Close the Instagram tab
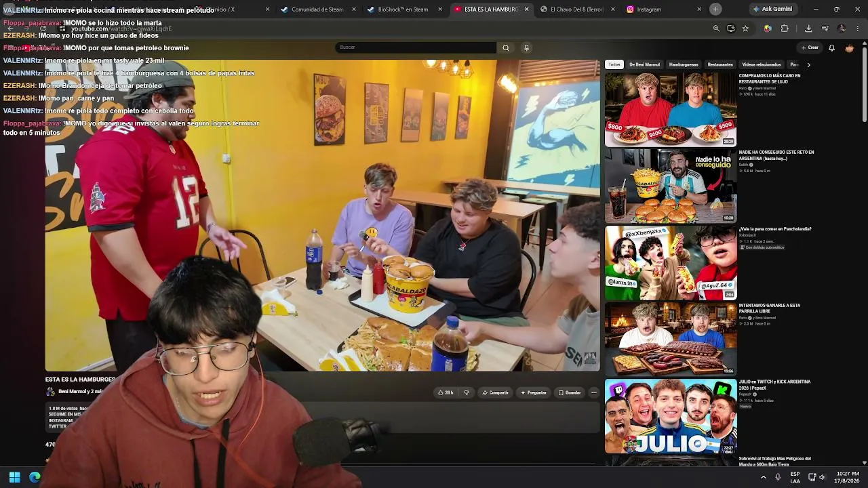Image resolution: width=868 pixels, height=488 pixels. coord(699,9)
